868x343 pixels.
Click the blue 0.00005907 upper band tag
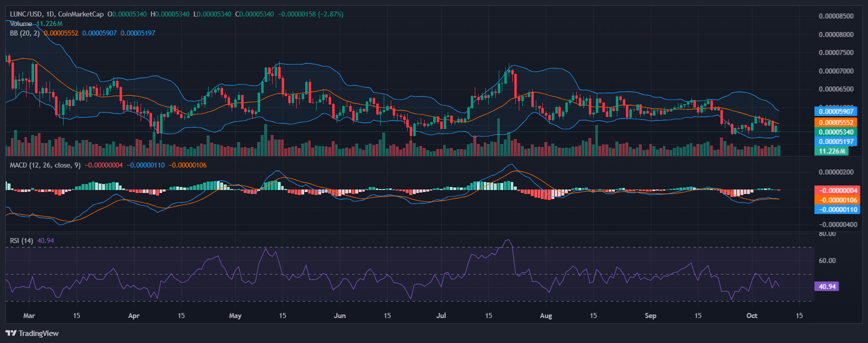835,111
